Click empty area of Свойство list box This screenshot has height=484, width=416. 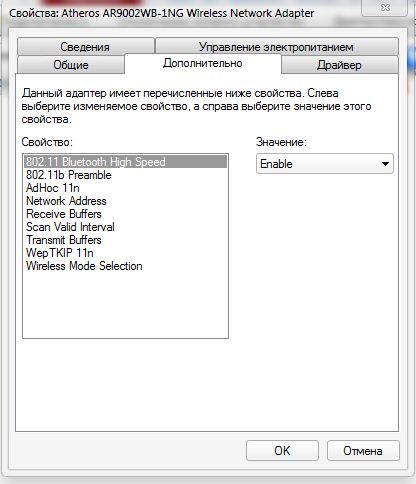126,305
